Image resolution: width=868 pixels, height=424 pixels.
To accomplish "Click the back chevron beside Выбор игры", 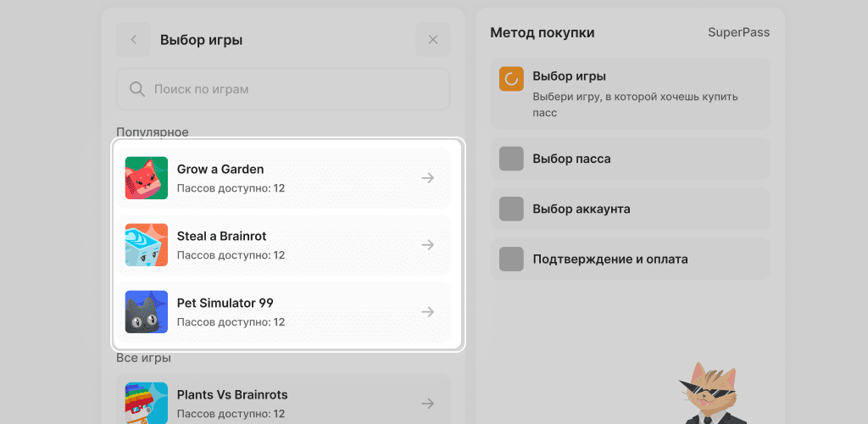I will point(133,40).
